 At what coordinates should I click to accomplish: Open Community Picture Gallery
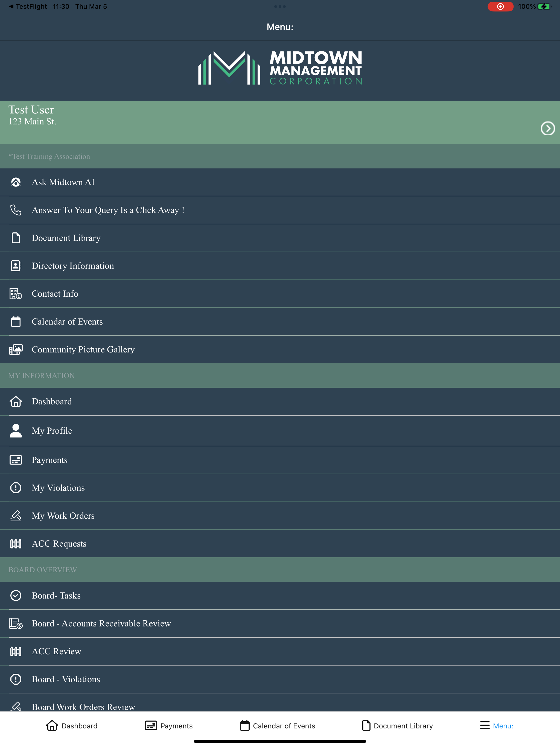tap(280, 349)
